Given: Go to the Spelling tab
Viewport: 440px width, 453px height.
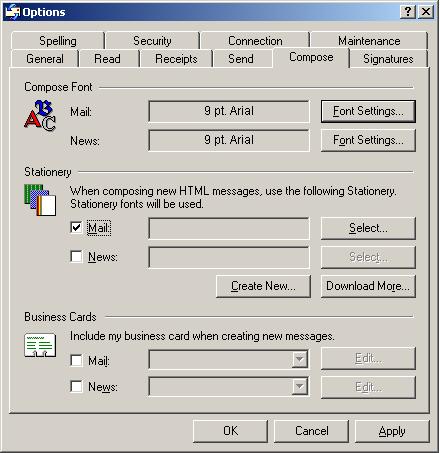Looking at the screenshot, I should (58, 41).
